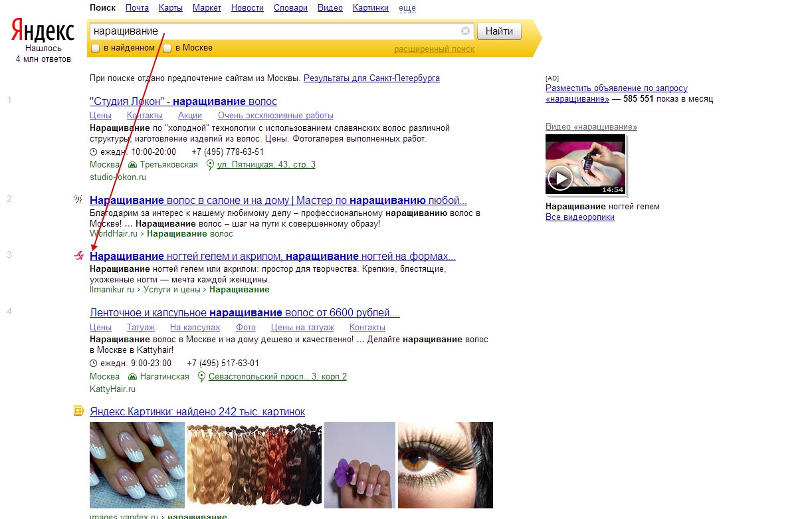Screen dimensions: 812x519
Task: Open the Видео service tab
Action: (330, 8)
